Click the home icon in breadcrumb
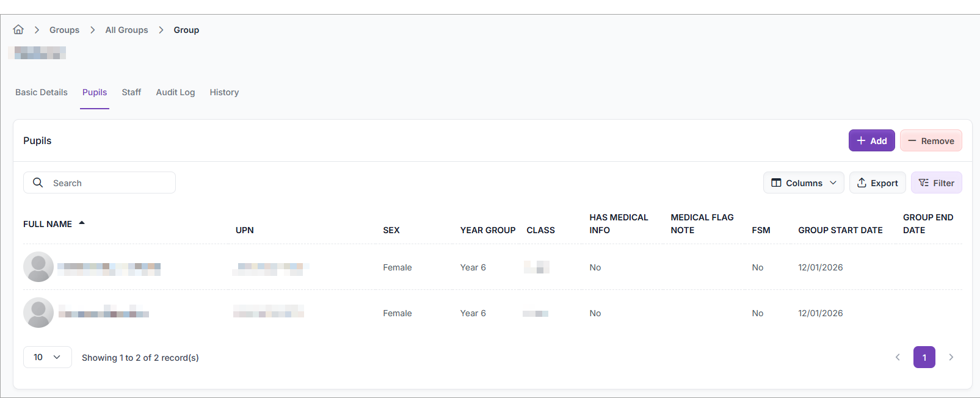980x398 pixels. click(18, 29)
